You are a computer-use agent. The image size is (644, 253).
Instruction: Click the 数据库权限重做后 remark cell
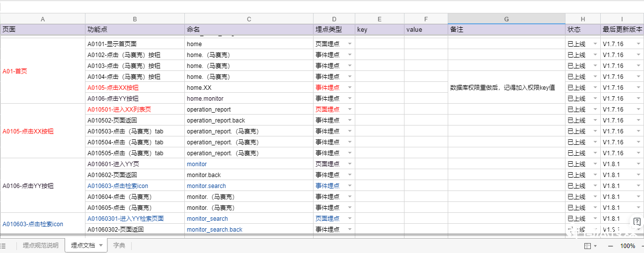[x=502, y=88]
